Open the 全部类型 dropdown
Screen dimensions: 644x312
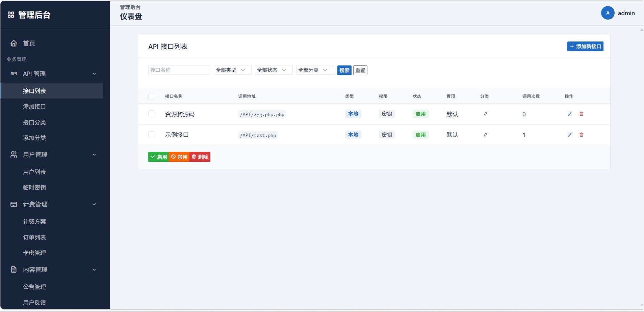(232, 70)
